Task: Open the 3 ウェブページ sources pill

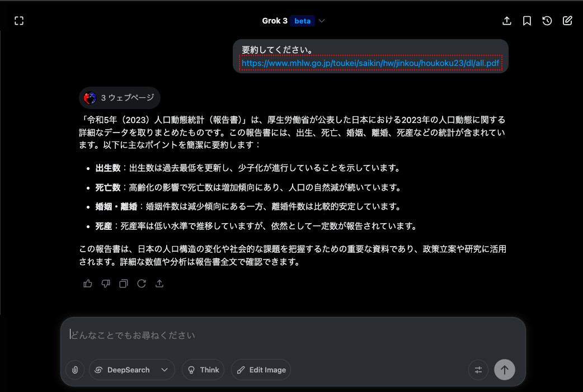Action: point(120,98)
